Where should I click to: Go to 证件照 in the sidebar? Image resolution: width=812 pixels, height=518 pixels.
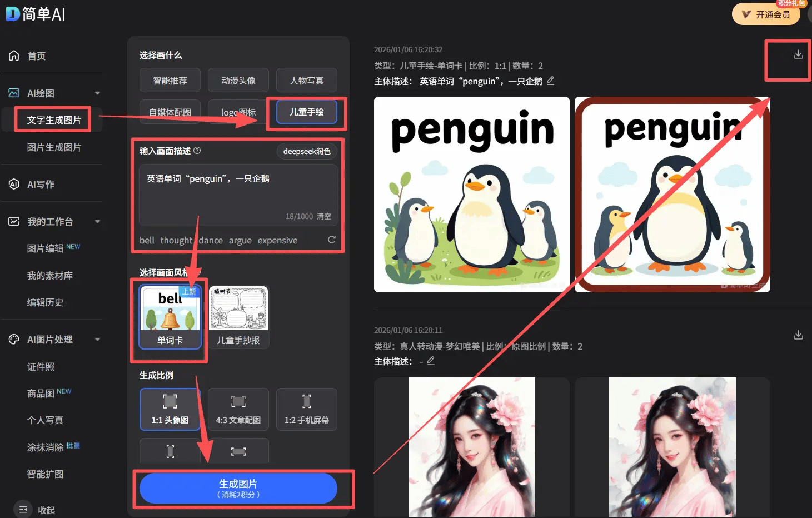pyautogui.click(x=41, y=367)
